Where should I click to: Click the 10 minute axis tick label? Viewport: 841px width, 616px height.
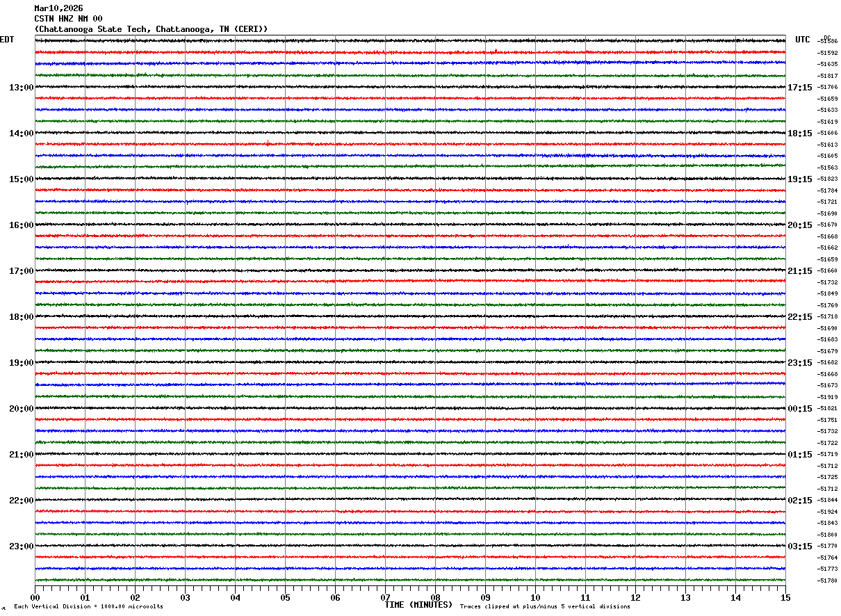(535, 598)
